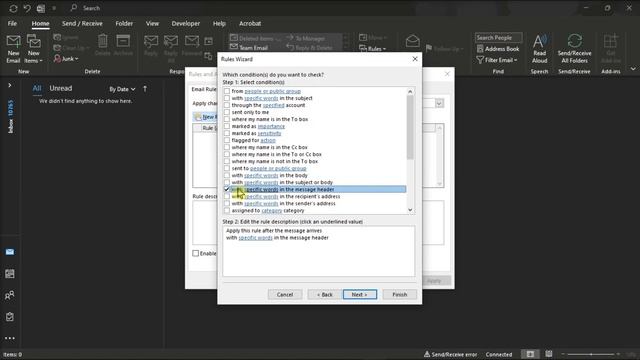This screenshot has height=360, width=640.
Task: Click the Search box in title bar
Action: 91,8
